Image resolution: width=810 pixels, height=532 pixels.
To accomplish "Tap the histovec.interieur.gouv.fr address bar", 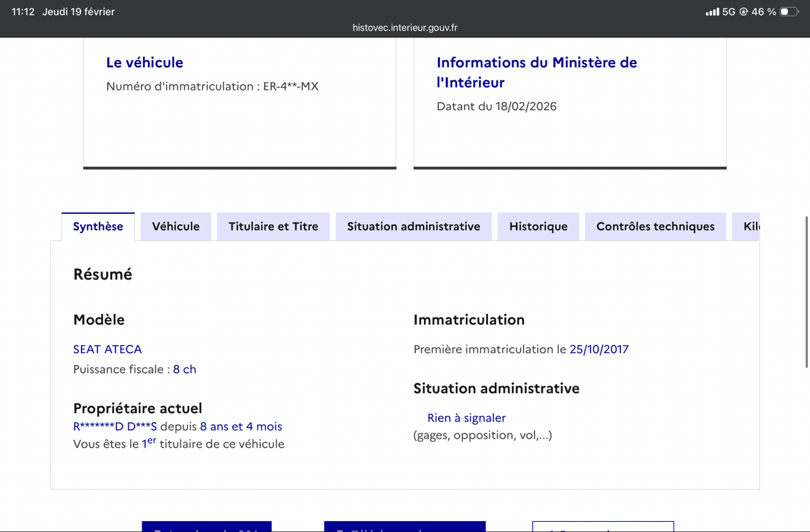I will tap(405, 28).
